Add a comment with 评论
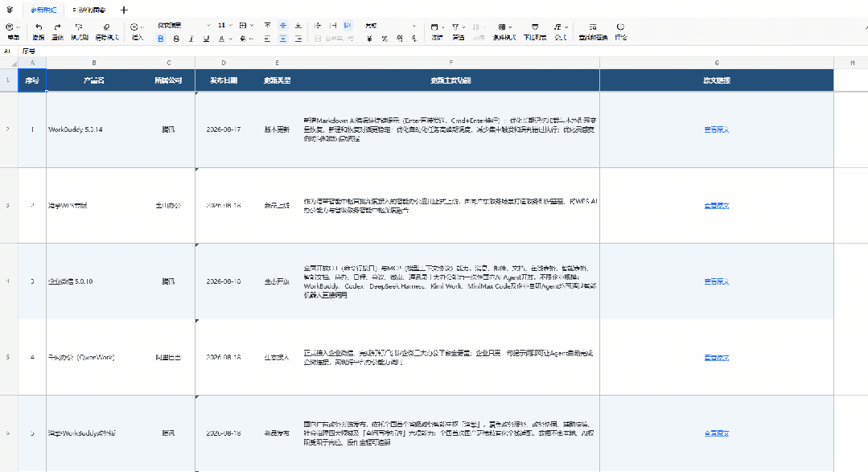868x472 pixels. (620, 31)
